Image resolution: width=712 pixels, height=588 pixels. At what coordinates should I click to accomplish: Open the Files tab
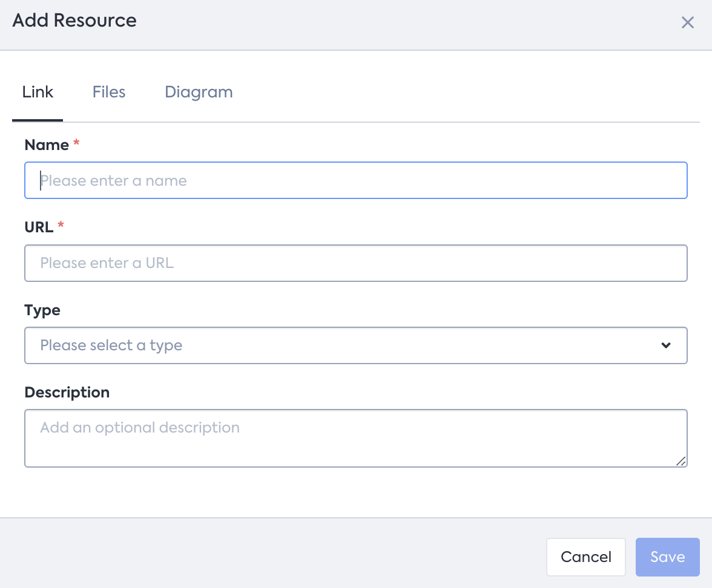109,92
